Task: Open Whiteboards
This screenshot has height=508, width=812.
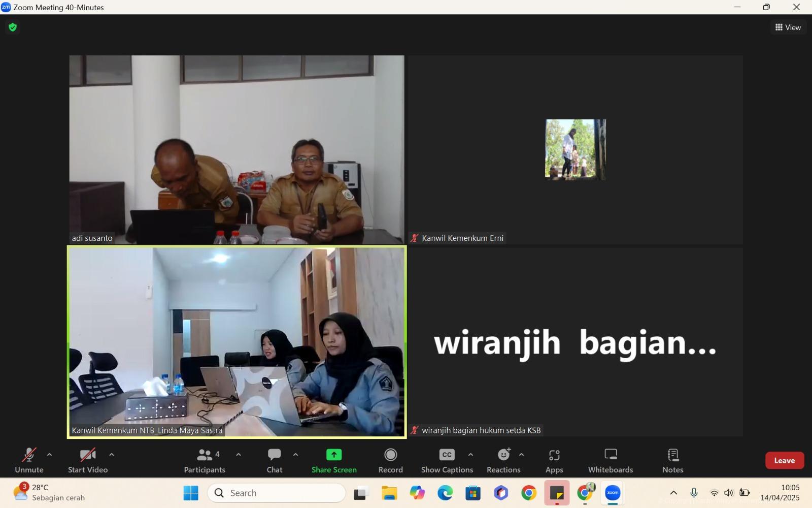Action: pos(611,460)
